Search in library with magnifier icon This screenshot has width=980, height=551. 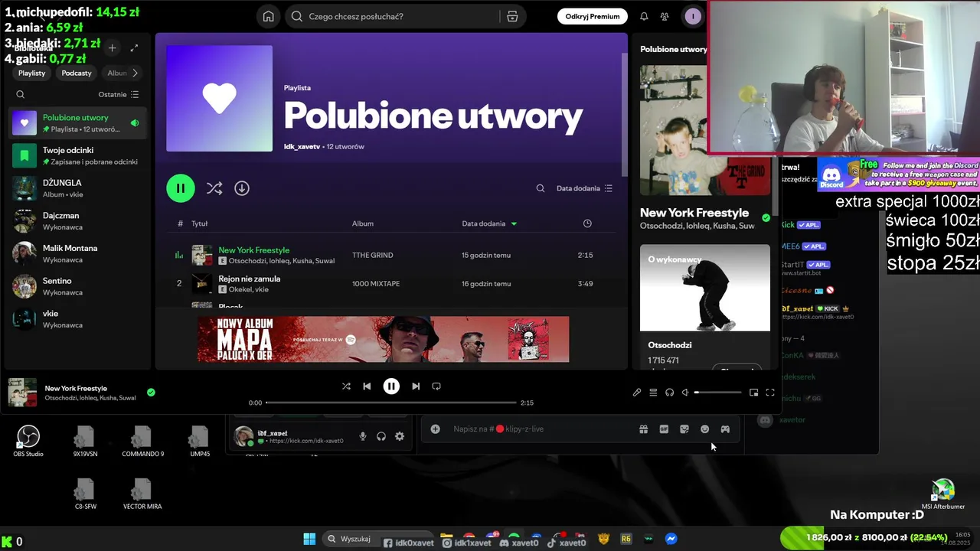click(21, 94)
